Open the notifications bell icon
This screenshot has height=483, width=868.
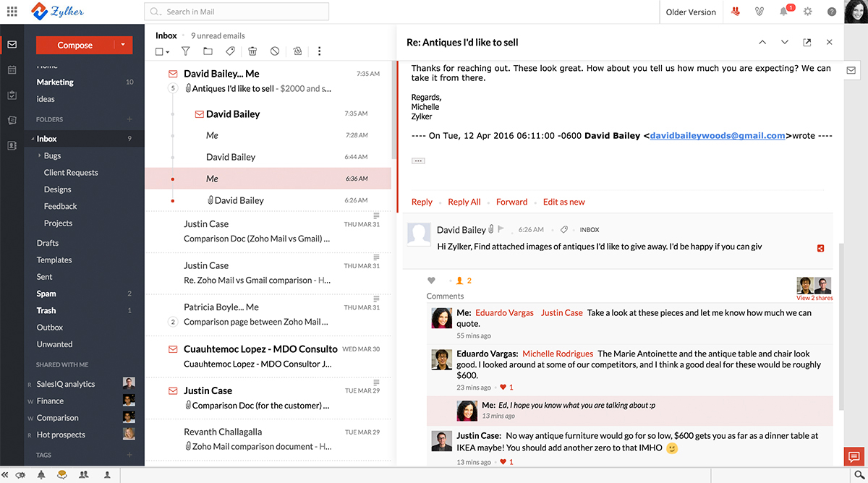point(784,12)
